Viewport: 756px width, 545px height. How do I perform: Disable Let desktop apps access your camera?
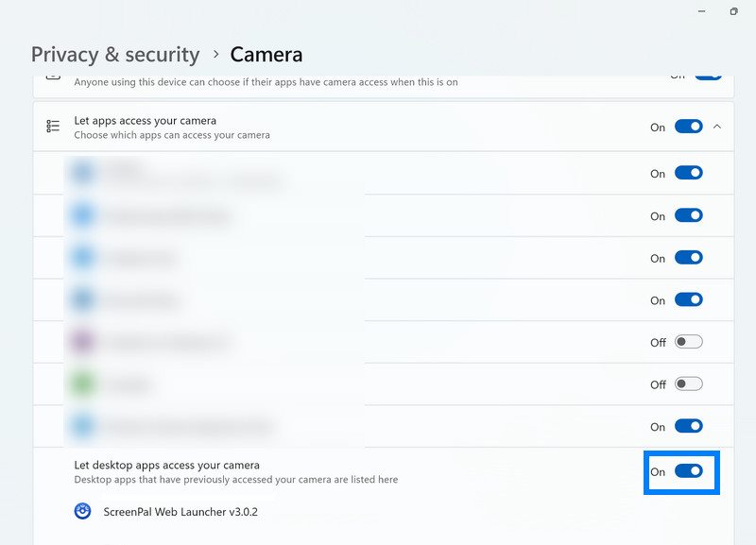tap(689, 471)
